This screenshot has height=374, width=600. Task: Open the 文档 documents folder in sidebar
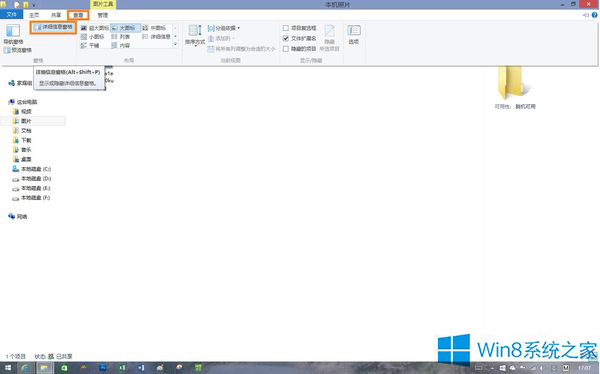[22, 131]
